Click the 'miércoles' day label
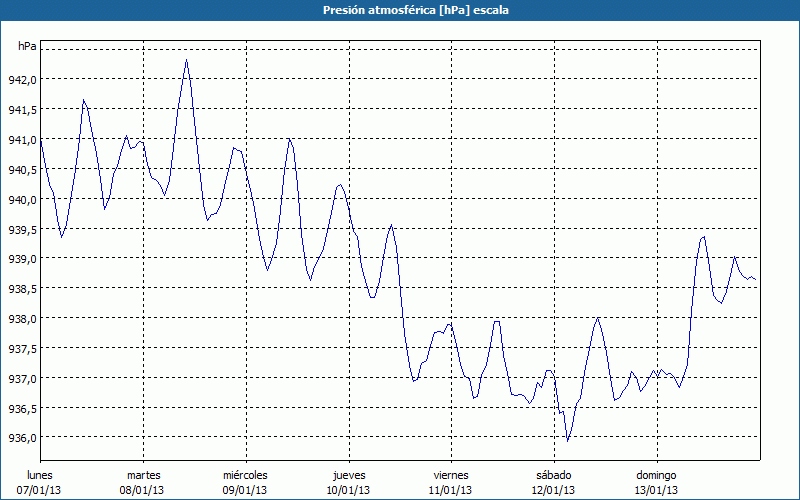 click(245, 474)
